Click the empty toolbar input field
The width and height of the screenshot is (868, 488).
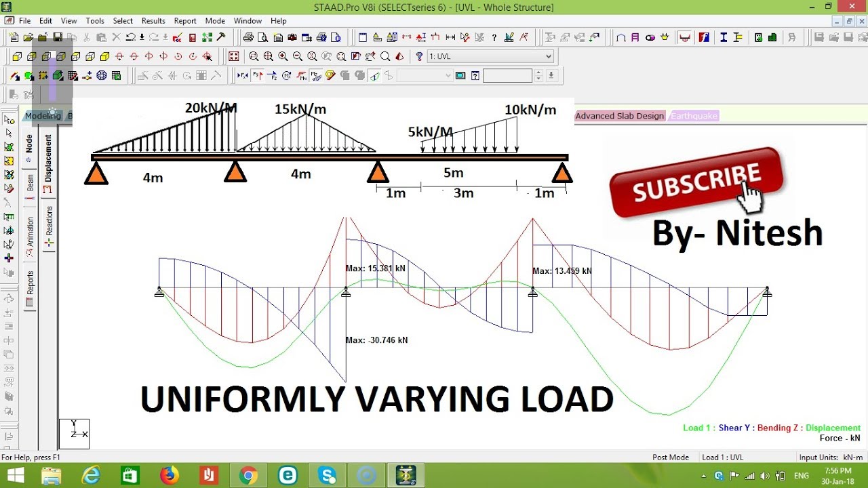pyautogui.click(x=507, y=76)
